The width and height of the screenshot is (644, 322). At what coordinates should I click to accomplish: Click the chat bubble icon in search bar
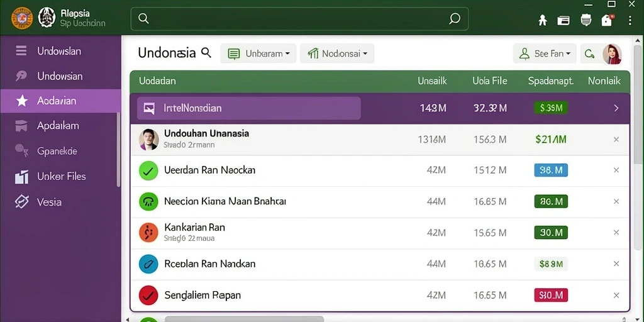pos(454,18)
